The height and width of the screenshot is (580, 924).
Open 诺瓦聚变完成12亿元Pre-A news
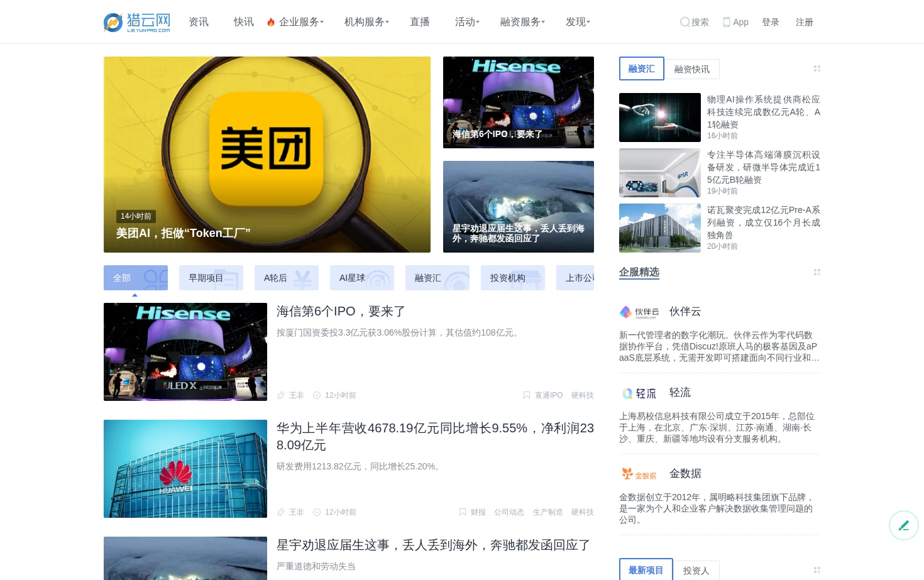coord(764,222)
